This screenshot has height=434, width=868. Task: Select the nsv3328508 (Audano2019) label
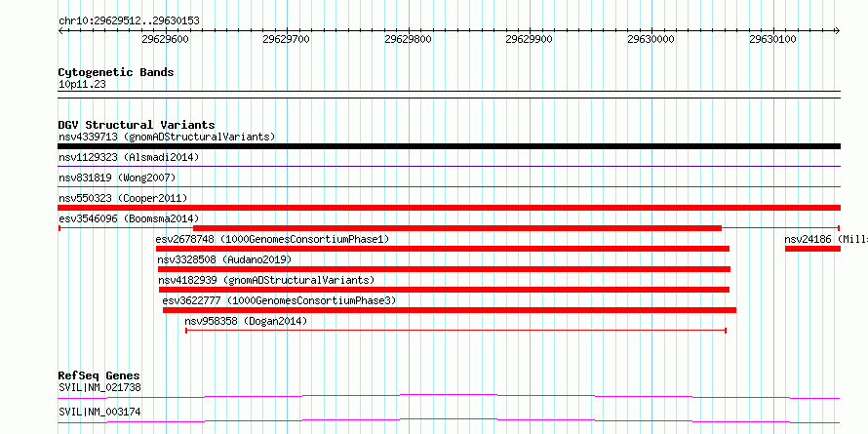(224, 259)
